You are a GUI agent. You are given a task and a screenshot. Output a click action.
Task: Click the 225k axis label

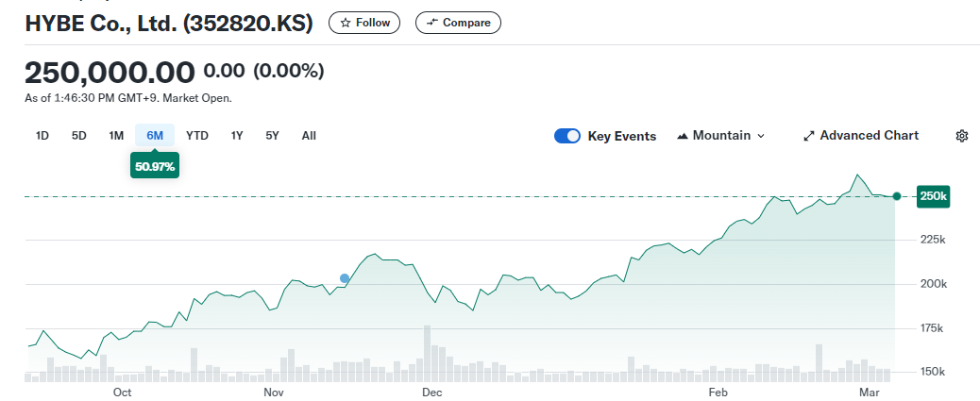pyautogui.click(x=933, y=240)
